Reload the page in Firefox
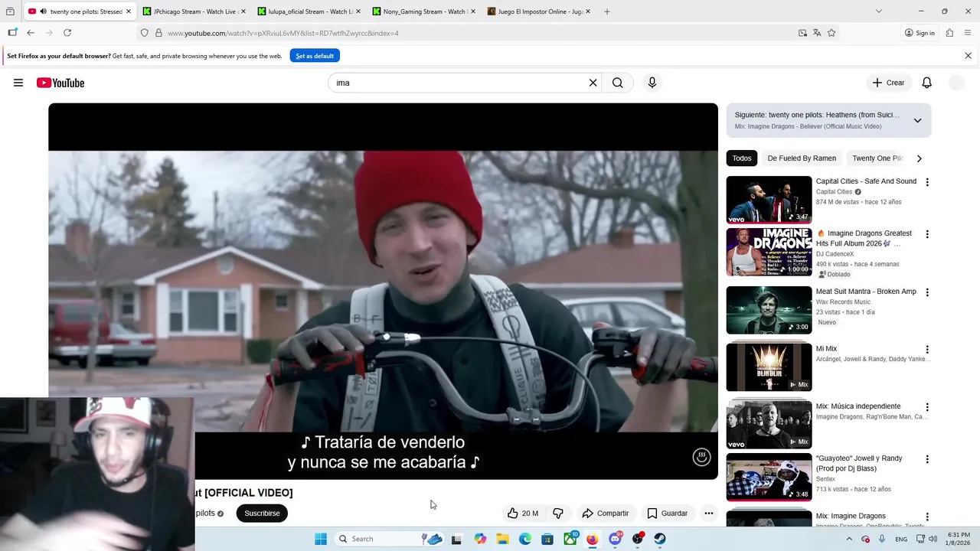Viewport: 980px width, 551px height. pos(67,33)
